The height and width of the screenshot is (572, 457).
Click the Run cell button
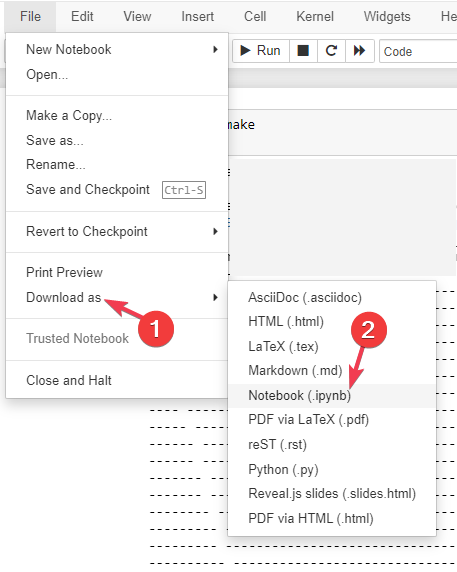(x=261, y=51)
